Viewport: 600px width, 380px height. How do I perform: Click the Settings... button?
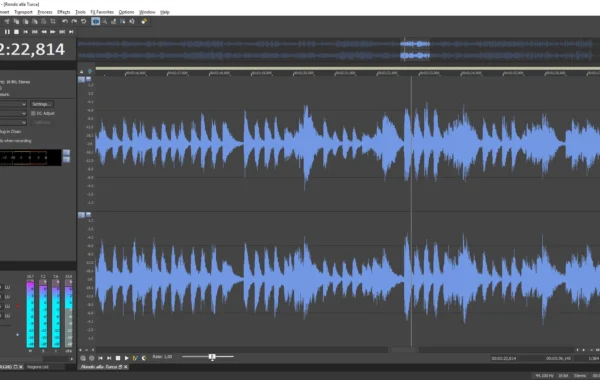point(42,104)
